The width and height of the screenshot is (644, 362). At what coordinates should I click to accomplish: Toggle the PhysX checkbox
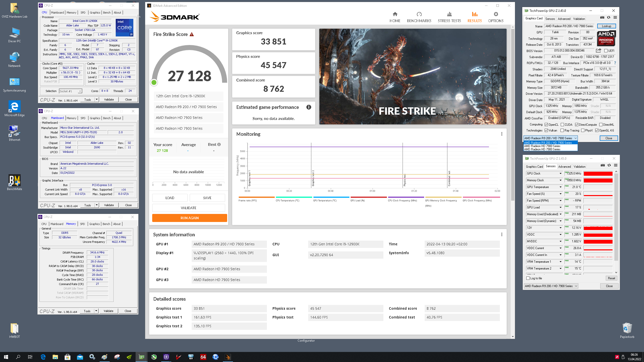583,130
